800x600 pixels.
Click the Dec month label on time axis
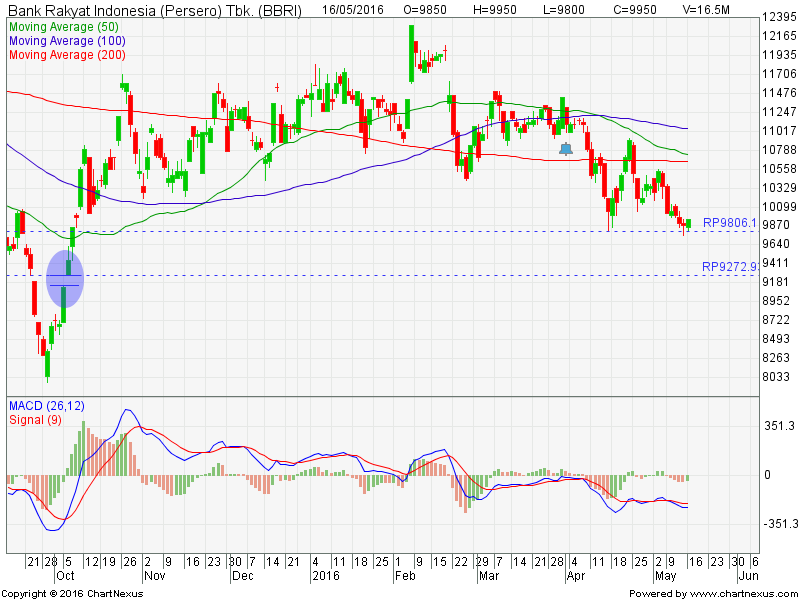(242, 576)
